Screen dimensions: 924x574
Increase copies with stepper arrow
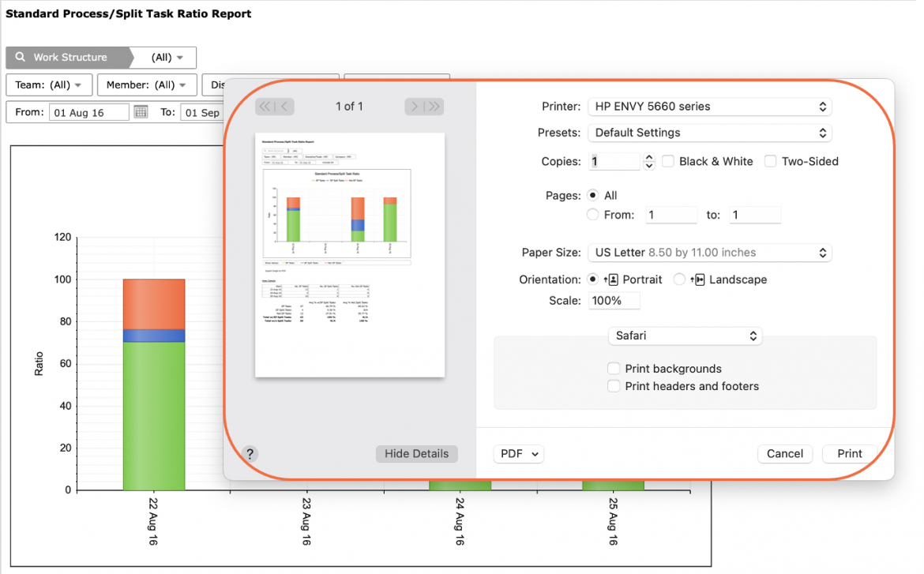649,157
